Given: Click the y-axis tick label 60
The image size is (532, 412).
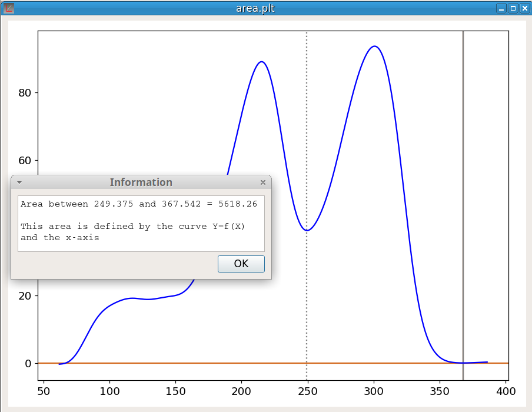Looking at the screenshot, I should point(25,161).
